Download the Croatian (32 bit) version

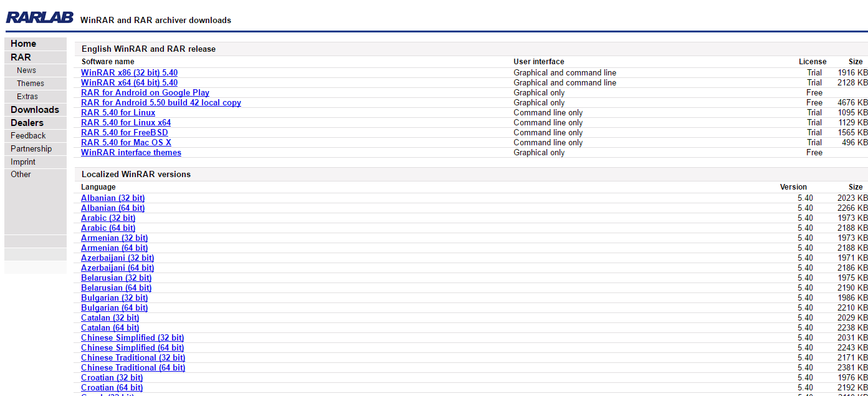click(112, 378)
